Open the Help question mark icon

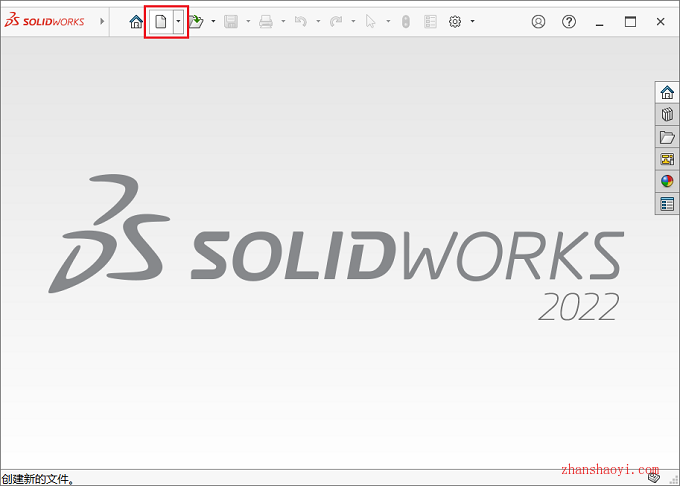click(569, 21)
